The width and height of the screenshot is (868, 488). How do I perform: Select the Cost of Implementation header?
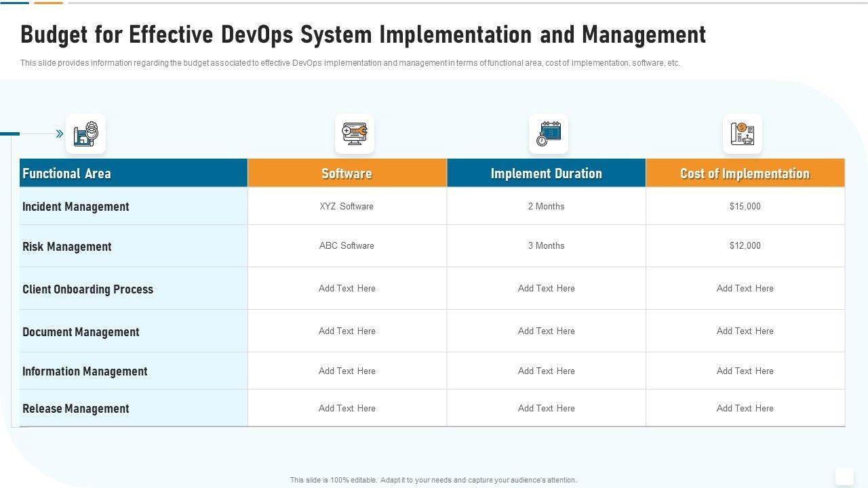745,174
